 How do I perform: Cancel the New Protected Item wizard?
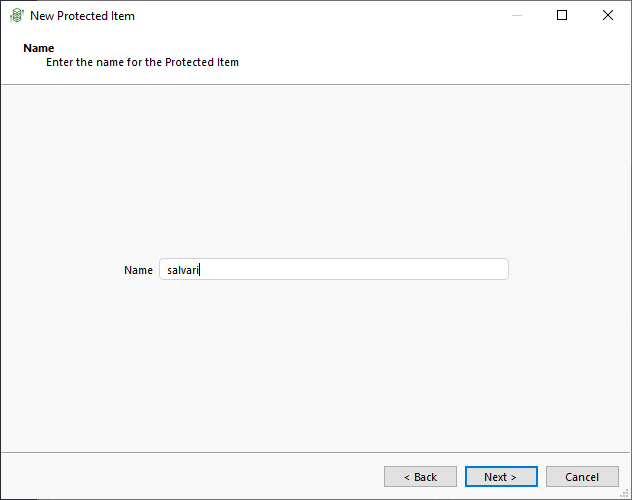click(582, 477)
